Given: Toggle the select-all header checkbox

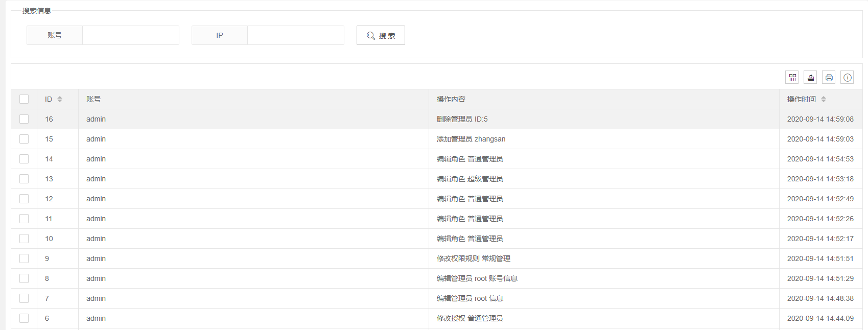Looking at the screenshot, I should click(x=24, y=99).
